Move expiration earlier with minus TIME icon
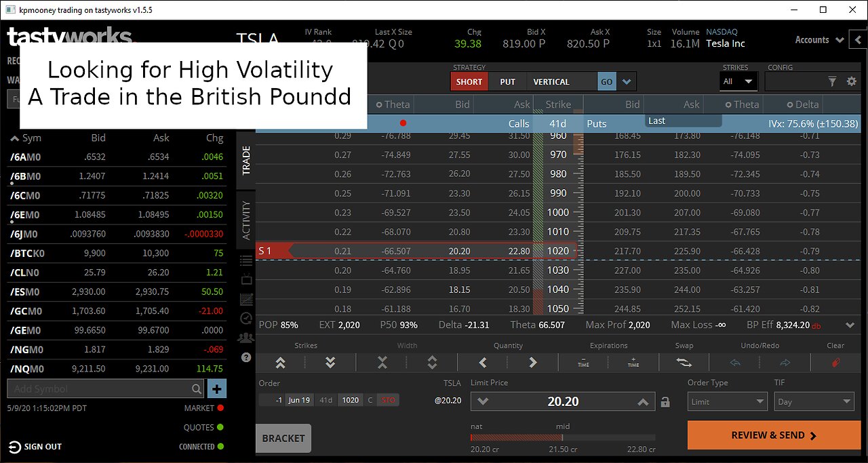Screen dimensions: 868x463 583,363
